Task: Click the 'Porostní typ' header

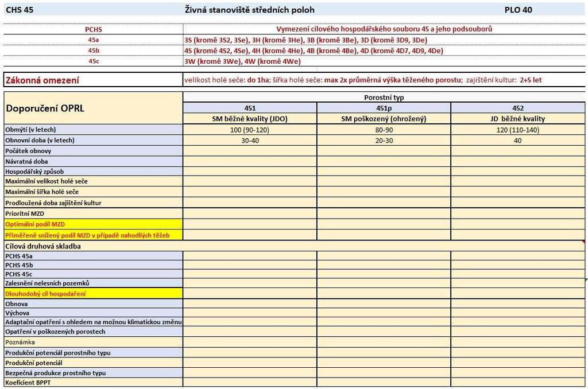Action: [384, 98]
